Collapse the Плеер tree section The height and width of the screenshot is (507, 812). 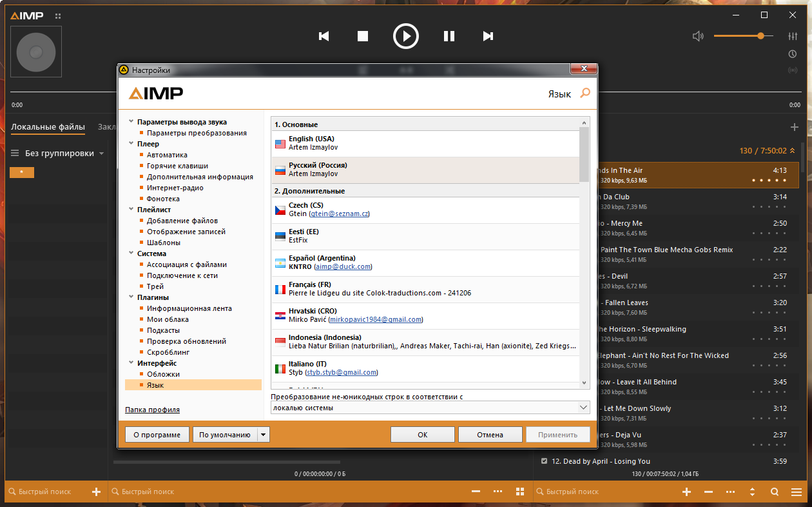131,144
